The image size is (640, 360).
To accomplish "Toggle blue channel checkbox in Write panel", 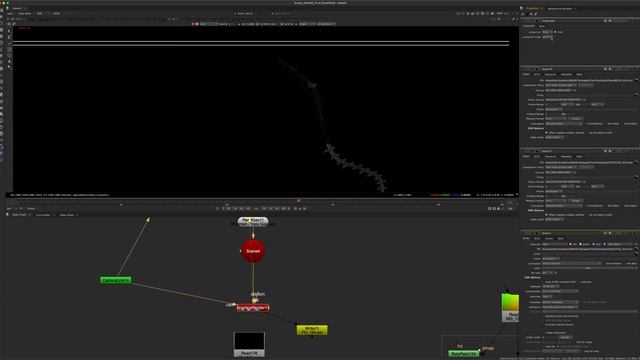I will point(593,244).
